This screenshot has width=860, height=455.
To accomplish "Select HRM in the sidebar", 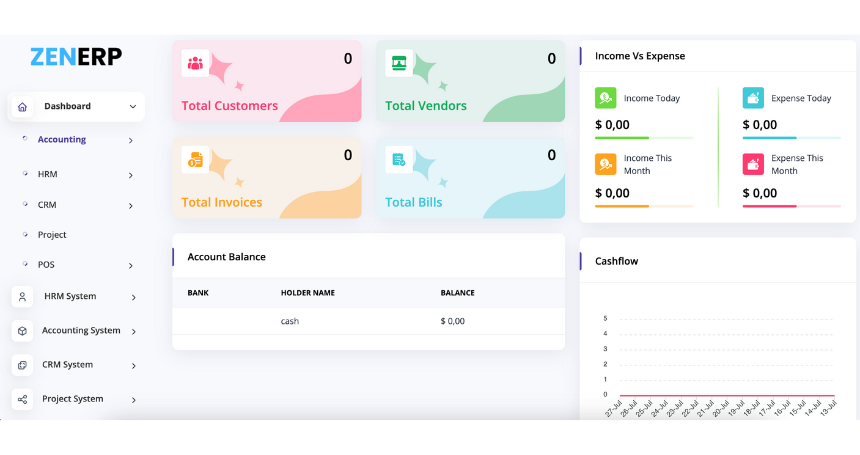I will [x=47, y=174].
